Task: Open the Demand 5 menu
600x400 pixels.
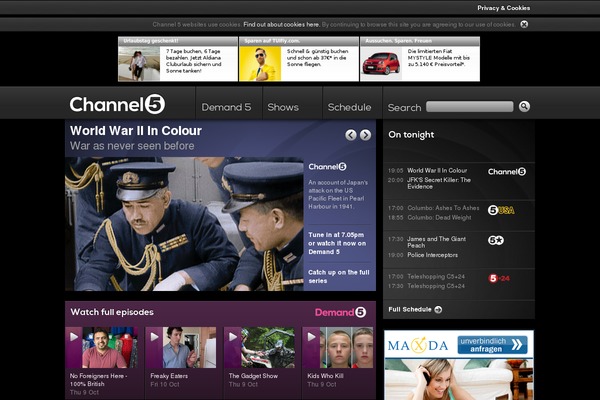Action: click(226, 107)
